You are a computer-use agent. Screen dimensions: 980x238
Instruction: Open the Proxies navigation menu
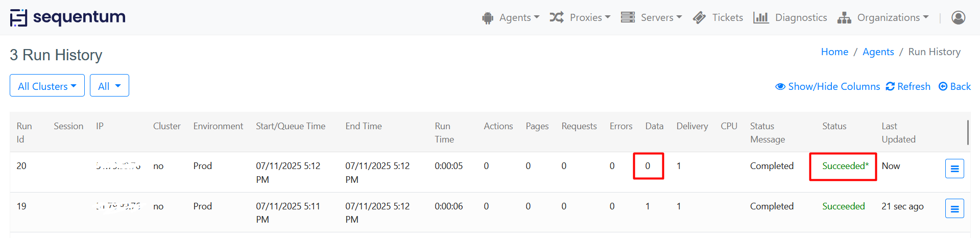pos(580,17)
